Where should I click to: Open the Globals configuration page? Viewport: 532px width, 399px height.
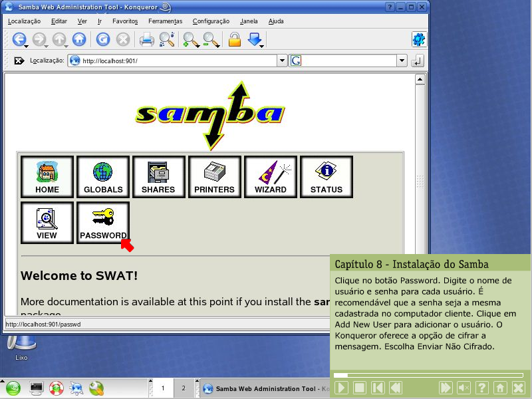pyautogui.click(x=103, y=177)
